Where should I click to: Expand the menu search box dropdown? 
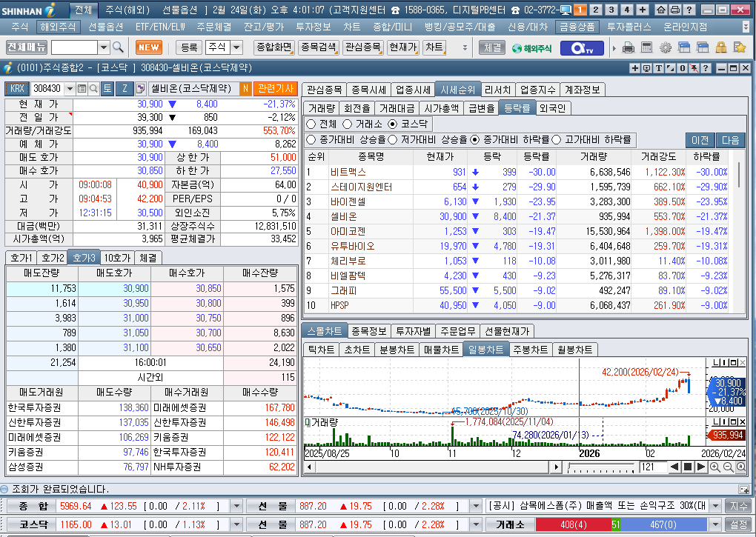tap(104, 47)
